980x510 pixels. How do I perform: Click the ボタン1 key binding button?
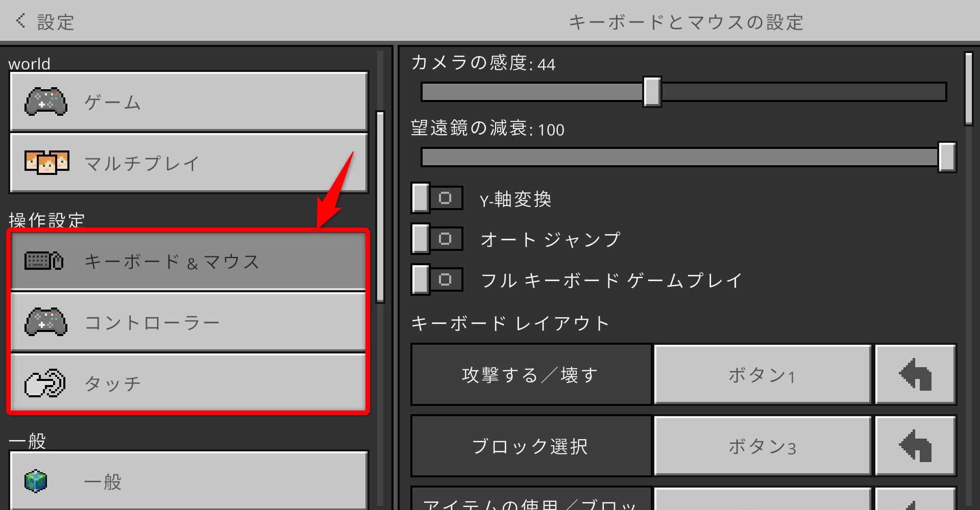click(762, 374)
